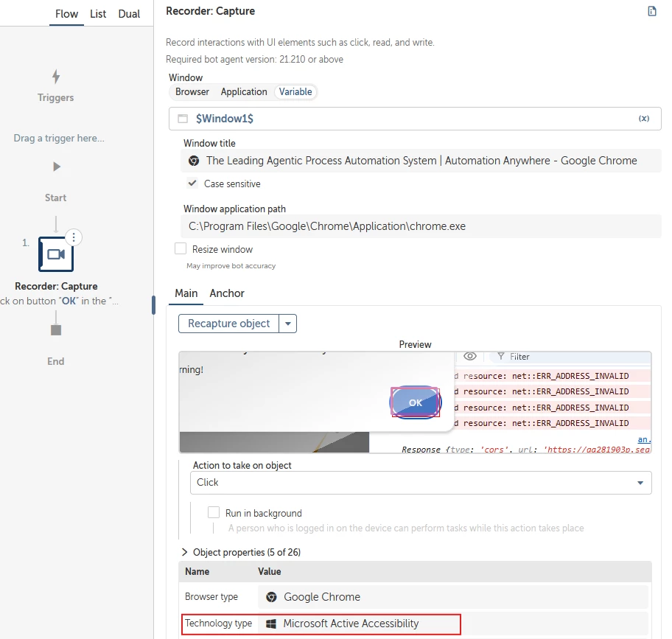Click the insert variable (x) icon
This screenshot has width=672, height=639.
click(644, 118)
